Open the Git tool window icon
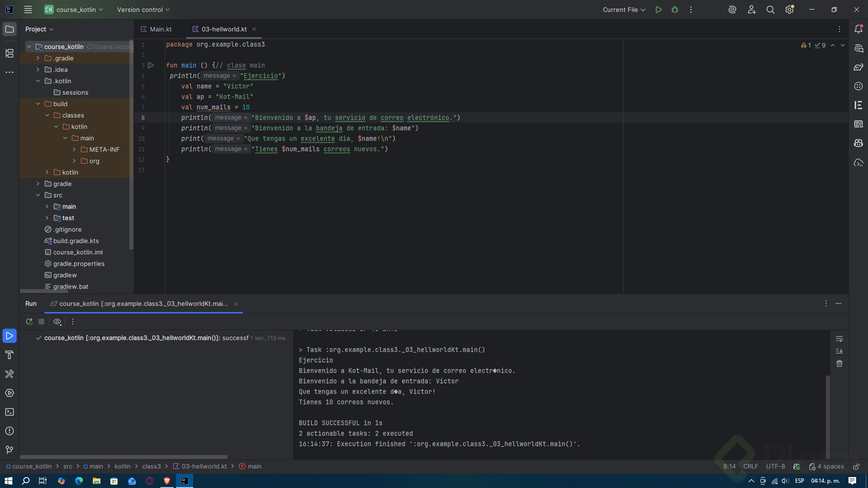This screenshot has height=488, width=868. 10,450
